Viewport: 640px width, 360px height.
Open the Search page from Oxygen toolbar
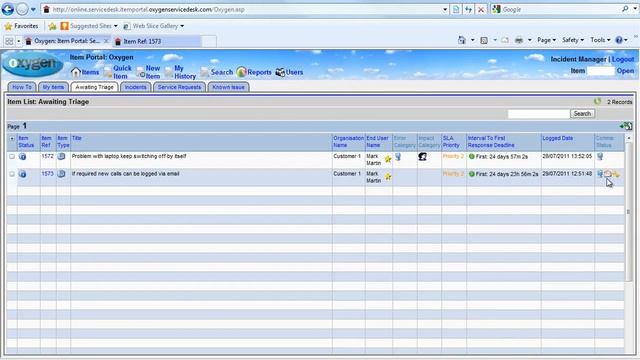(x=217, y=72)
